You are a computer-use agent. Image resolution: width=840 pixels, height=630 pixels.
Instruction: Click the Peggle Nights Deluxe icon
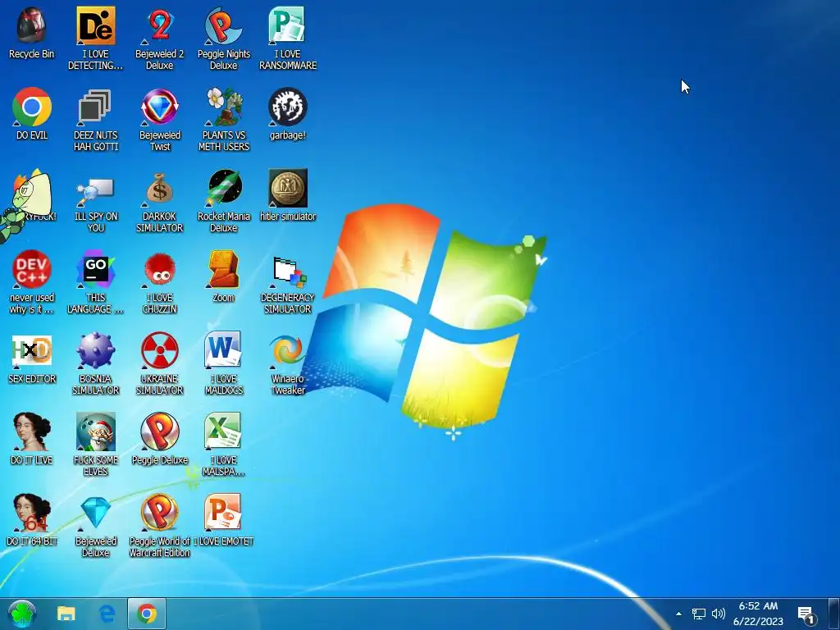pyautogui.click(x=223, y=25)
